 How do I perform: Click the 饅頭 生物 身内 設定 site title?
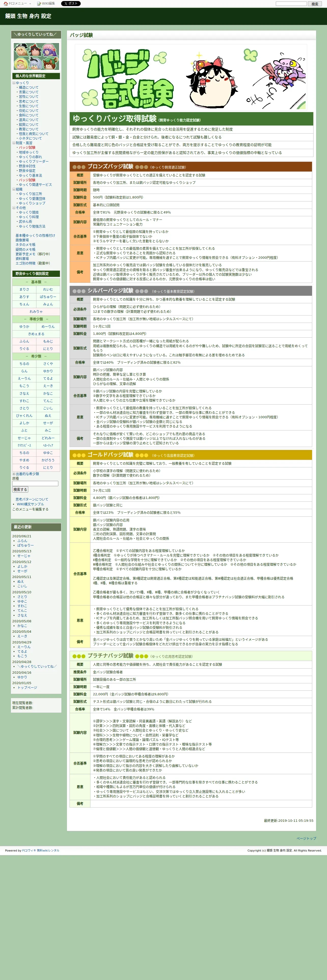coord(28,16)
